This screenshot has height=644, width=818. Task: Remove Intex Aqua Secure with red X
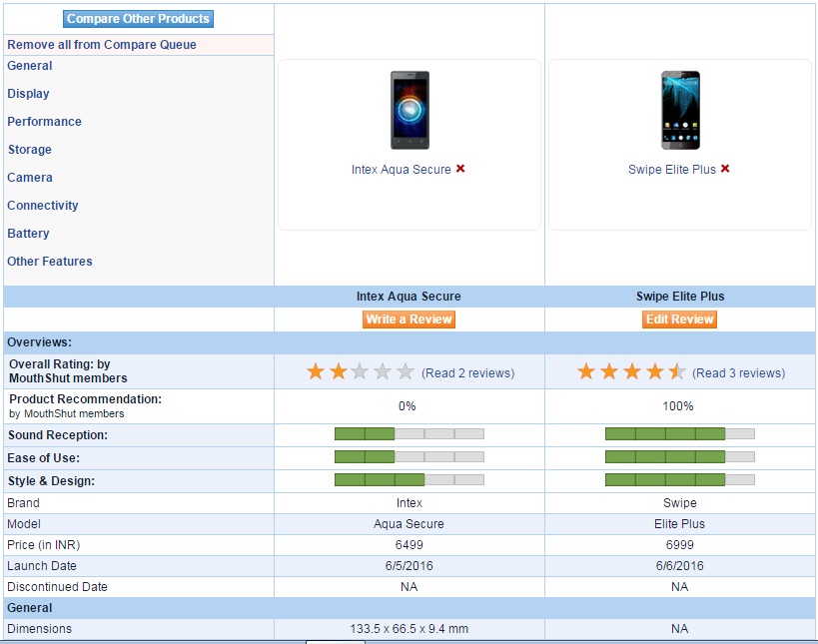tap(460, 169)
